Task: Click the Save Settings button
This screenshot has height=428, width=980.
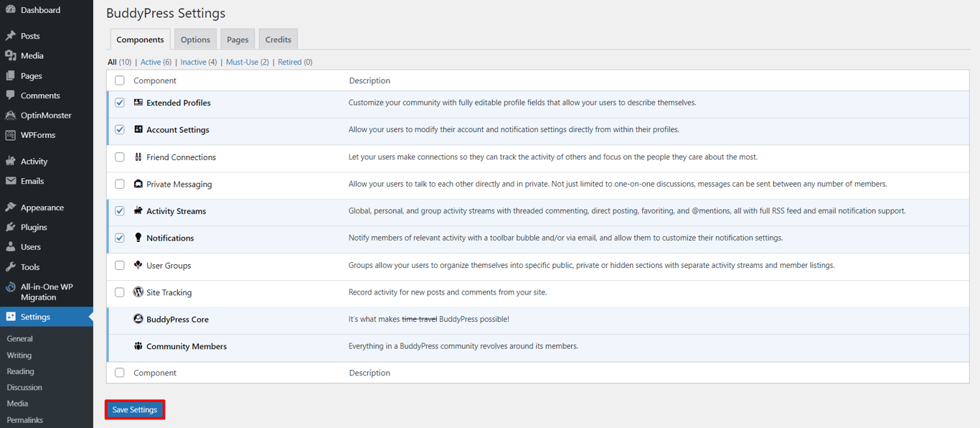Action: point(134,409)
